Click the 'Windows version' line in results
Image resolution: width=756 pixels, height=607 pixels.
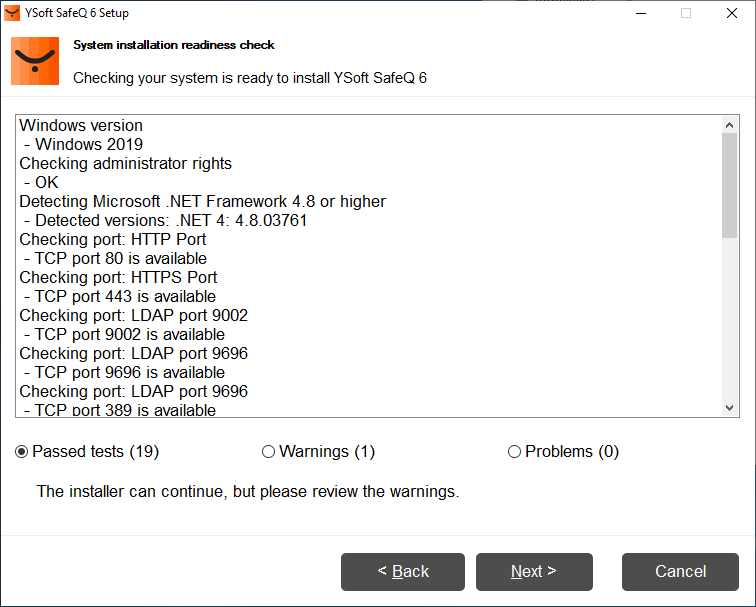[81, 126]
